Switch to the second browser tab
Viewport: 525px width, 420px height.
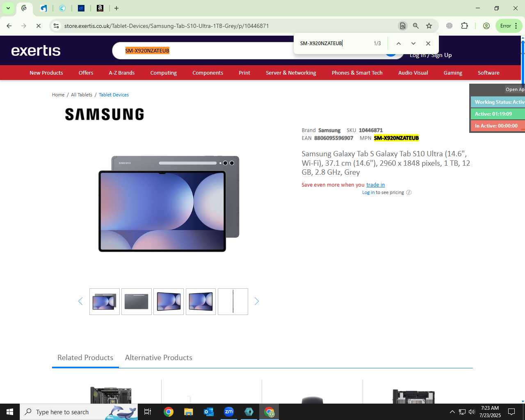pos(43,8)
